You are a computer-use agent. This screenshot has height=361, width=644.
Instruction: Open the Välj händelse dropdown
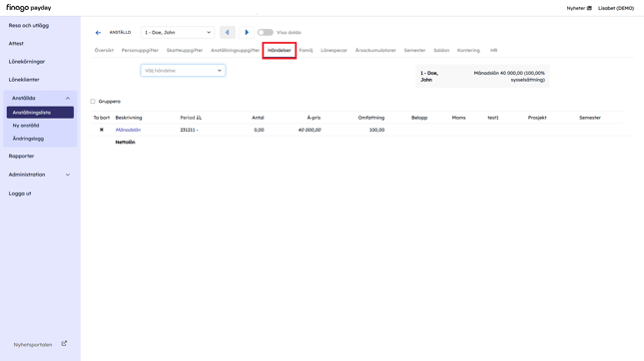pyautogui.click(x=183, y=71)
